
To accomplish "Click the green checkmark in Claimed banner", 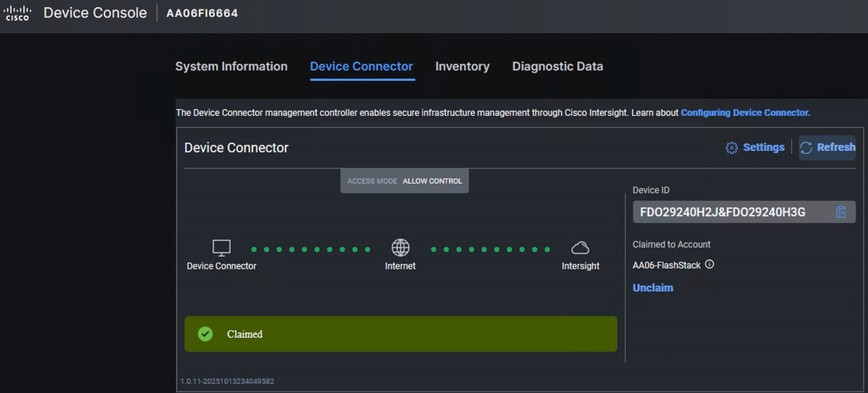I will (x=205, y=334).
